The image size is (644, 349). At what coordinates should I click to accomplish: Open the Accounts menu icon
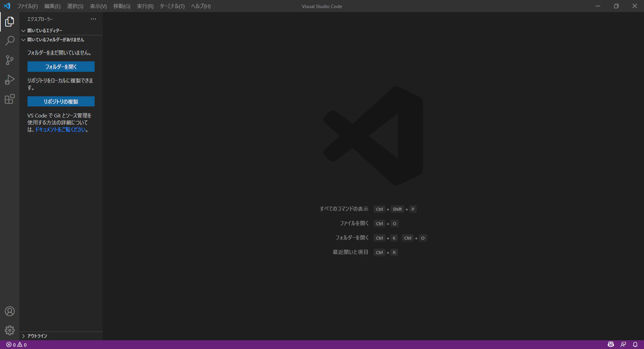pyautogui.click(x=10, y=311)
